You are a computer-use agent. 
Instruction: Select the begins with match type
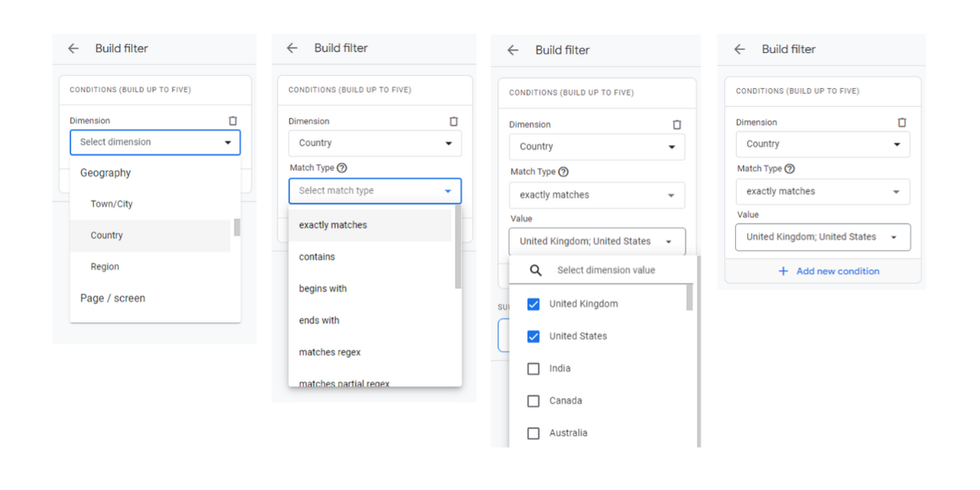pos(370,289)
